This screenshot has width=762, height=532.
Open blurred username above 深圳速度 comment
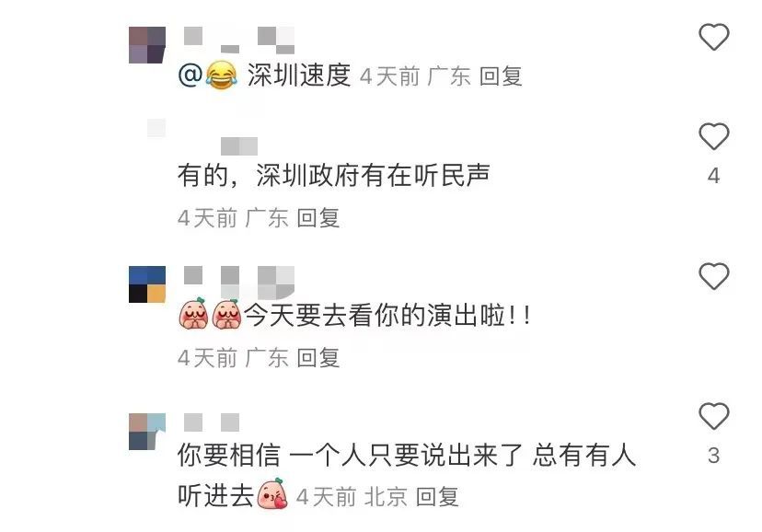(x=239, y=40)
